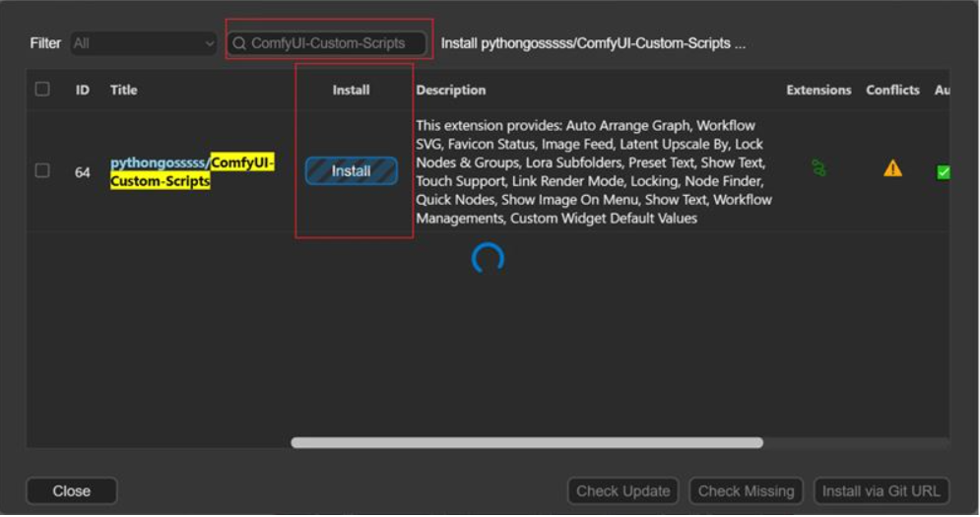
Task: Click the Description column header
Action: coord(451,90)
